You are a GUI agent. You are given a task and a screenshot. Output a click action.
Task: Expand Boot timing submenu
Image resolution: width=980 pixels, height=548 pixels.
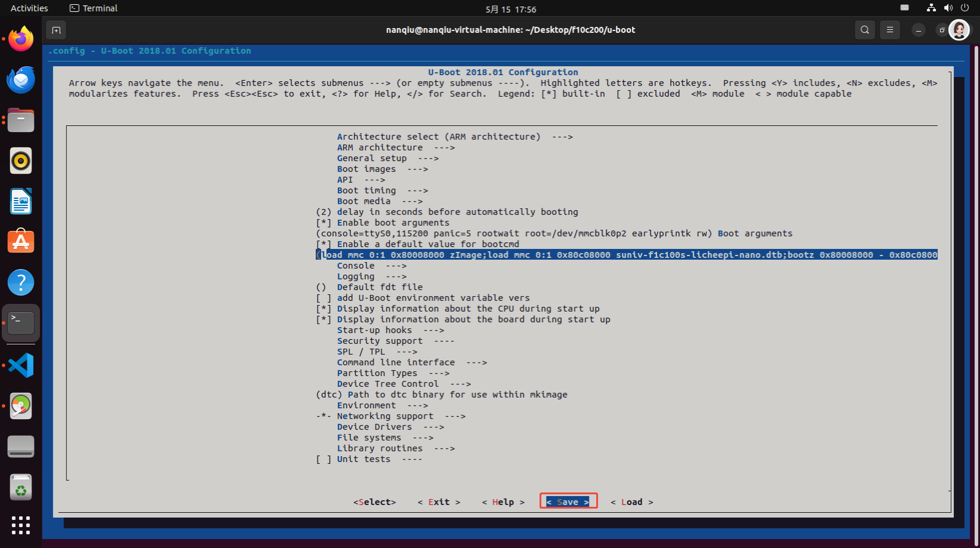pyautogui.click(x=383, y=190)
